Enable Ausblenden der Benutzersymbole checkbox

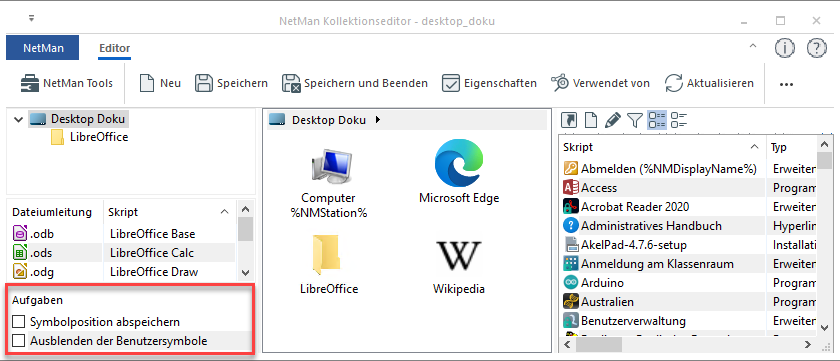(19, 341)
